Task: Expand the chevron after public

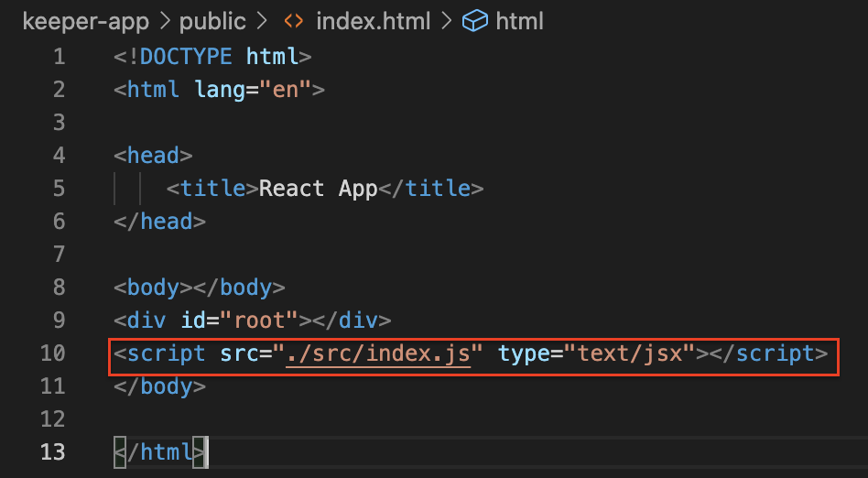Action: (x=261, y=22)
